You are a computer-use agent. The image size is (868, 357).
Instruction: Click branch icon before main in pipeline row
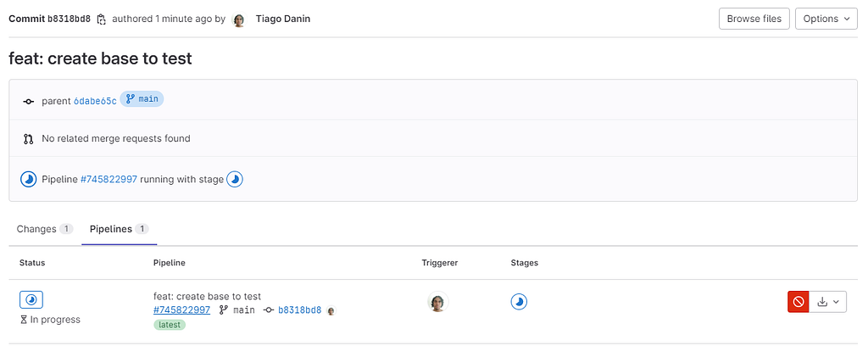click(224, 310)
